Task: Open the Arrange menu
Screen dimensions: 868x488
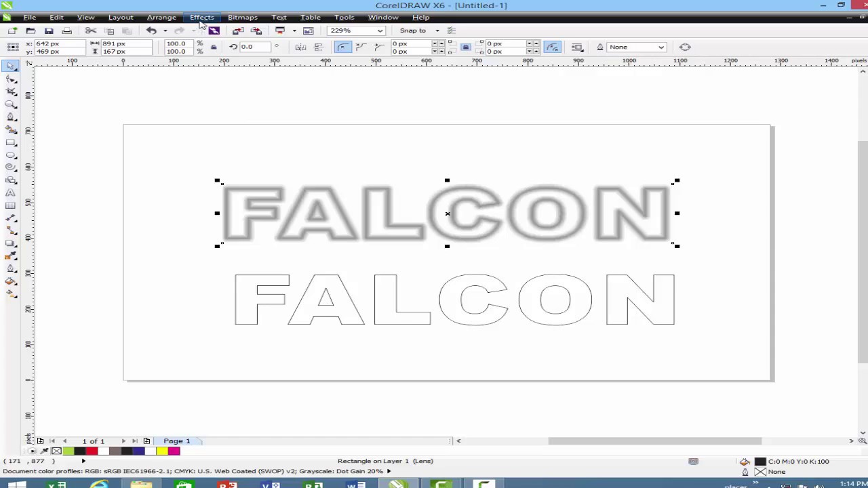Action: click(x=161, y=17)
